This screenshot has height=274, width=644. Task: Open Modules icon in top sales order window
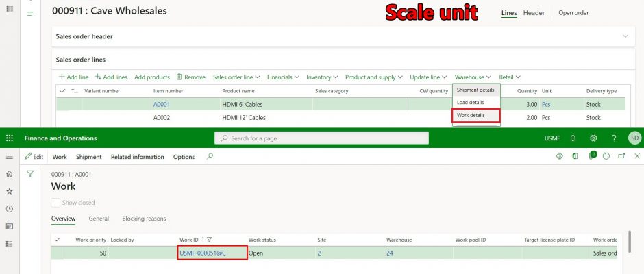click(x=10, y=9)
